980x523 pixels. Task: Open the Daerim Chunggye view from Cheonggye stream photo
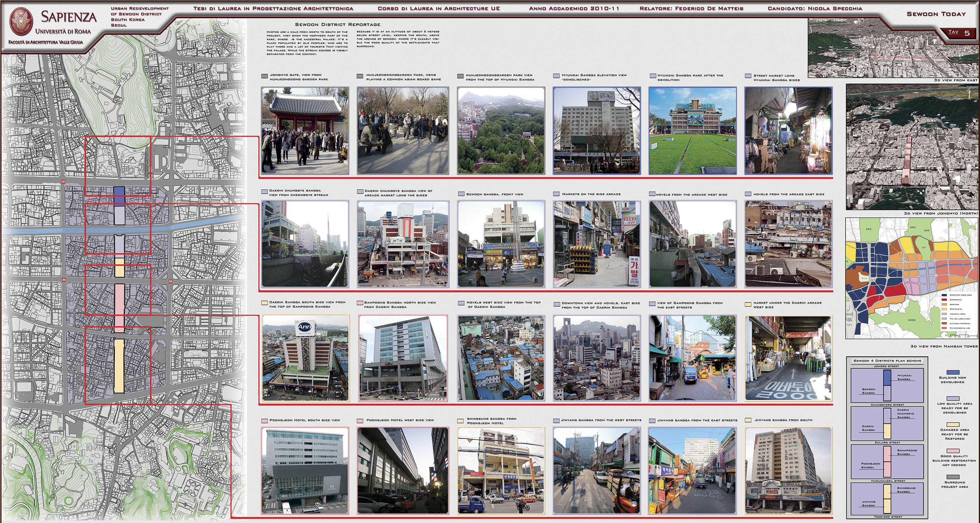[305, 244]
